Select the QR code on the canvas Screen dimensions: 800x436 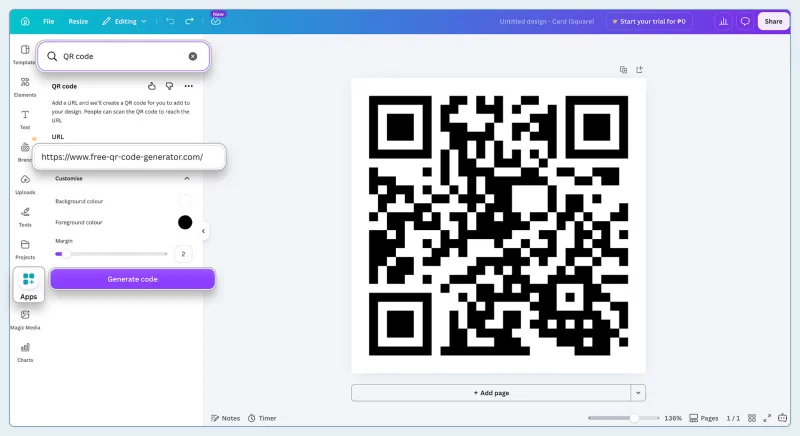point(498,225)
